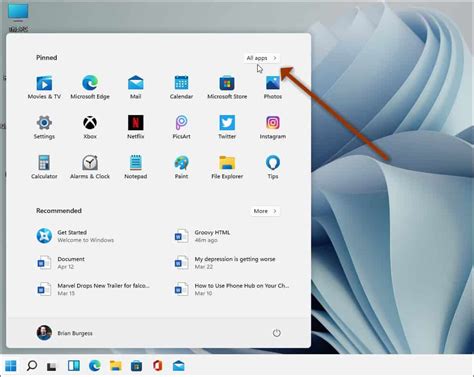Viewport: 474px width, 377px height.
Task: Launch Microsoft Edge from pinned apps
Action: (90, 87)
